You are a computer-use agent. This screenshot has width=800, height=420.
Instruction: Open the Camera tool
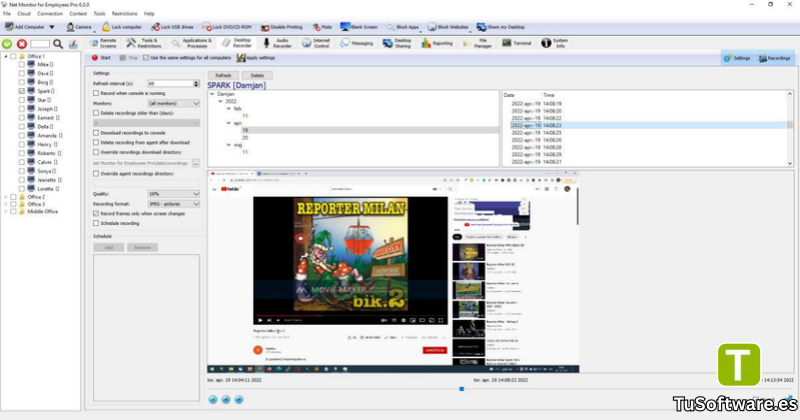pyautogui.click(x=79, y=27)
